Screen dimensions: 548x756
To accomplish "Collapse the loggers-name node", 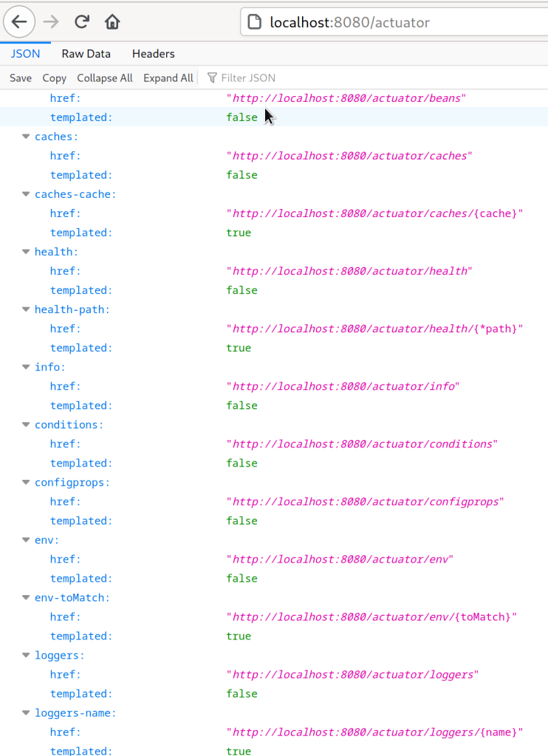I will (x=26, y=713).
